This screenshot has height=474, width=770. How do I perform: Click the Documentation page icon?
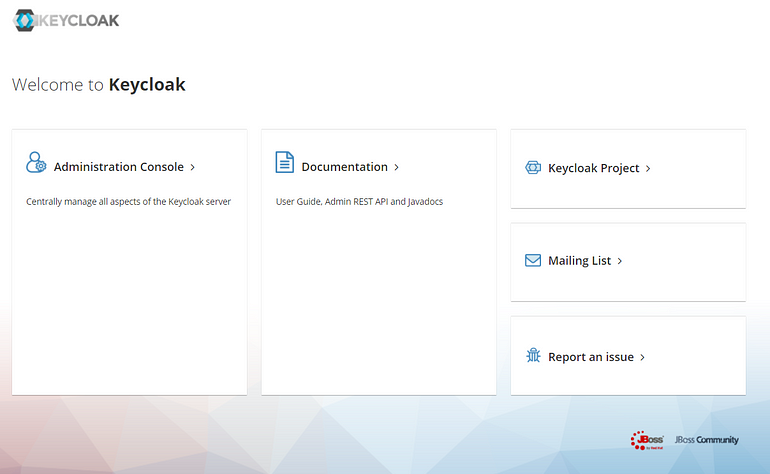(x=285, y=162)
